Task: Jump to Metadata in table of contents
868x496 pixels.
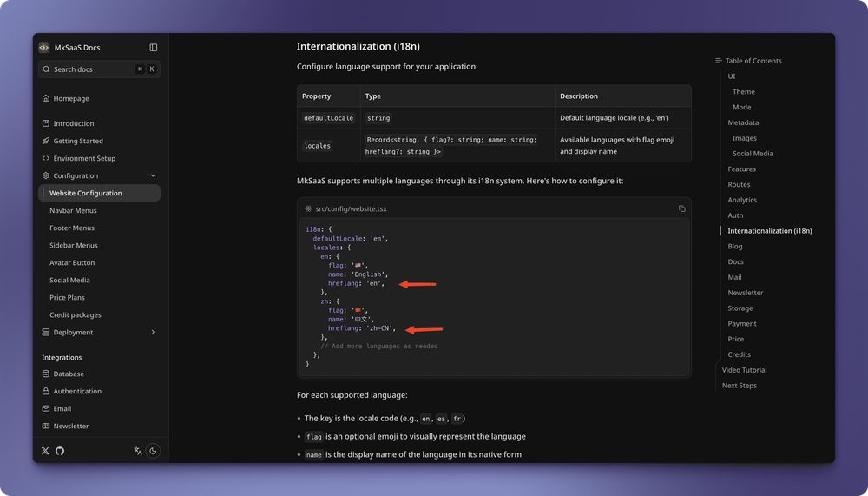Action: [x=743, y=123]
